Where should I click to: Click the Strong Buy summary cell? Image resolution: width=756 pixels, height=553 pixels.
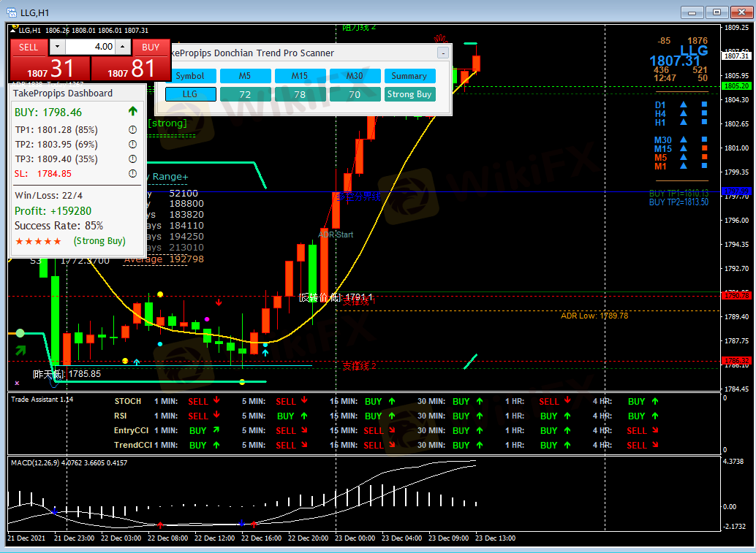click(409, 94)
